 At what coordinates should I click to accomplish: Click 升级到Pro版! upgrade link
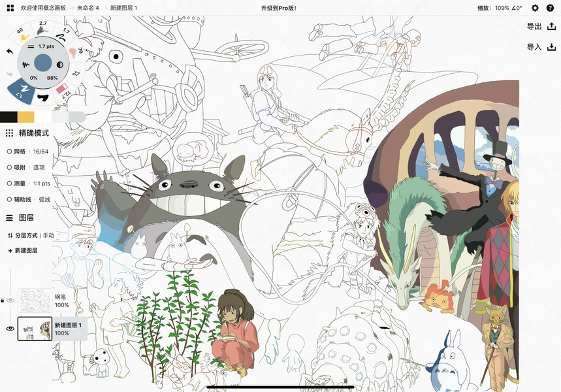pos(279,8)
